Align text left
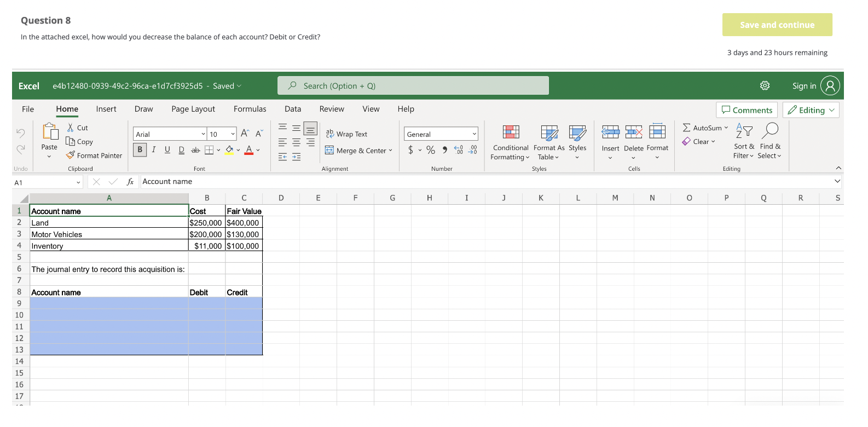This screenshot has width=868, height=427. point(282,142)
